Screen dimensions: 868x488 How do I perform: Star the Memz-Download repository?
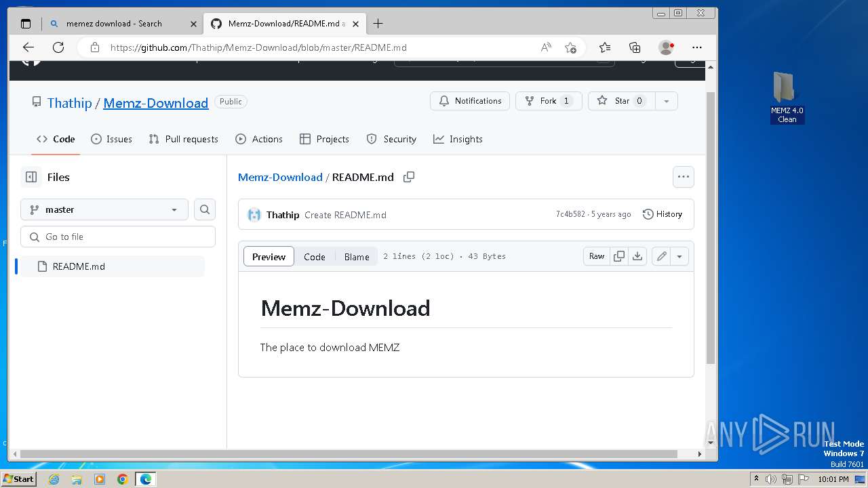[622, 101]
